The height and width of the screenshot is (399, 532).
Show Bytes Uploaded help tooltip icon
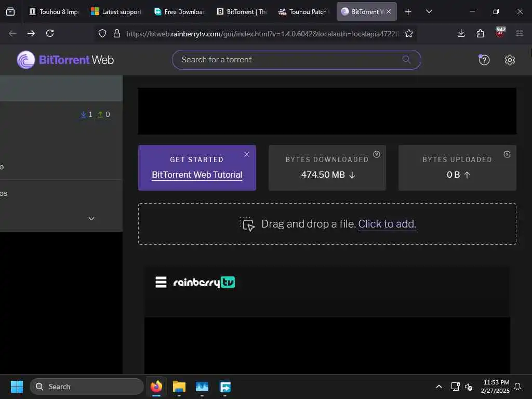click(507, 154)
